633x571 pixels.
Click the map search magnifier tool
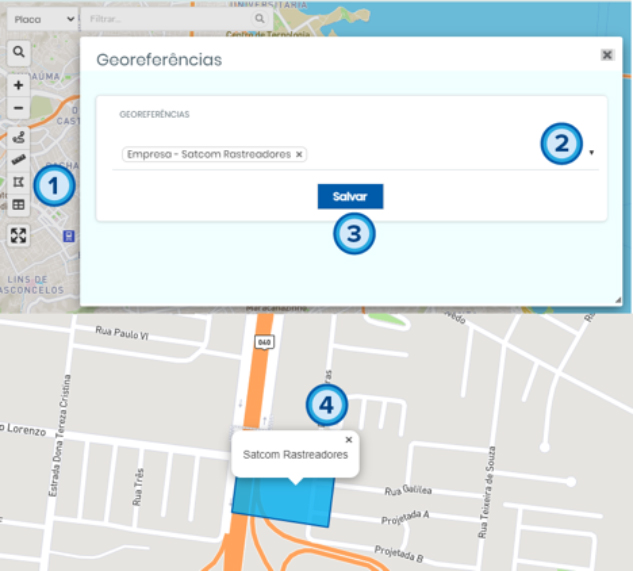(18, 52)
